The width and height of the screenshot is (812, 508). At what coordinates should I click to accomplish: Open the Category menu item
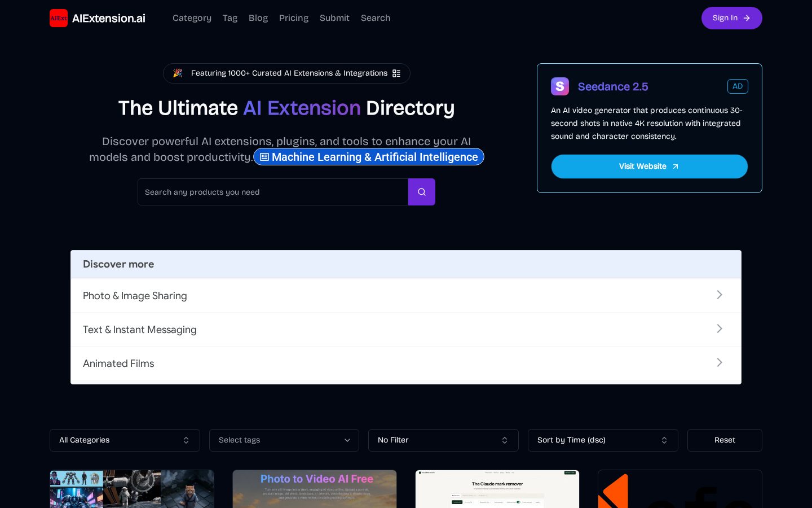(x=192, y=18)
